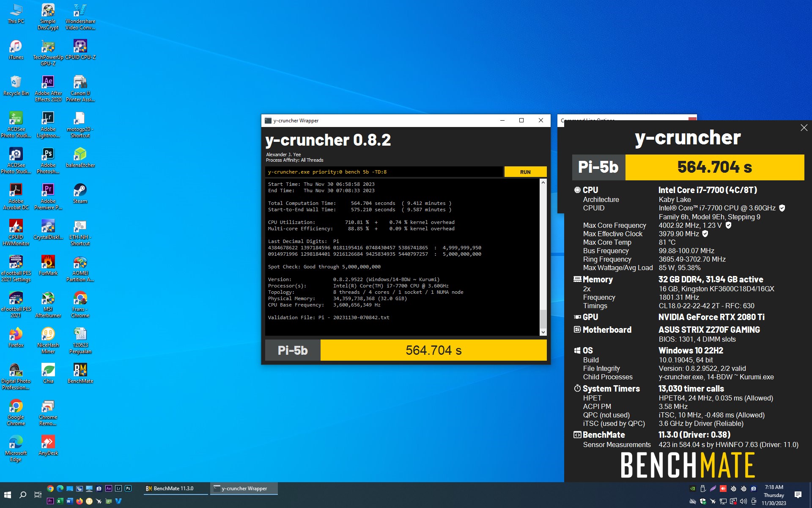Click the network tray icon

point(723,501)
